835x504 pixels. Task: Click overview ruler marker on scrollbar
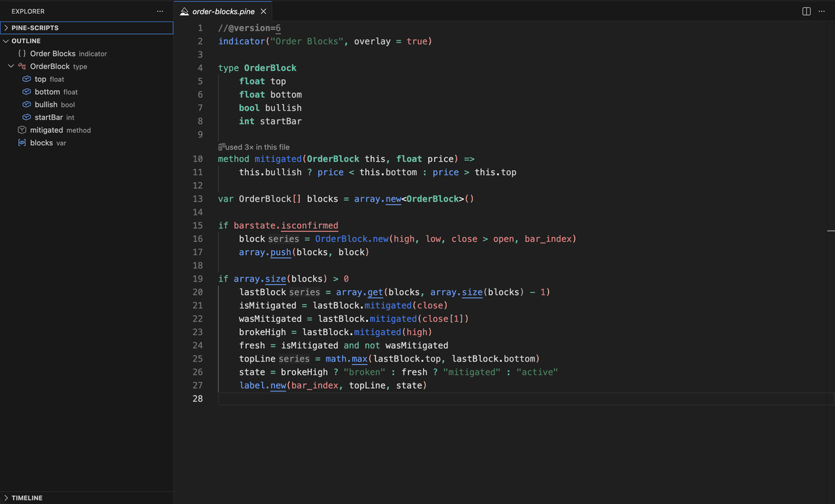click(x=830, y=230)
